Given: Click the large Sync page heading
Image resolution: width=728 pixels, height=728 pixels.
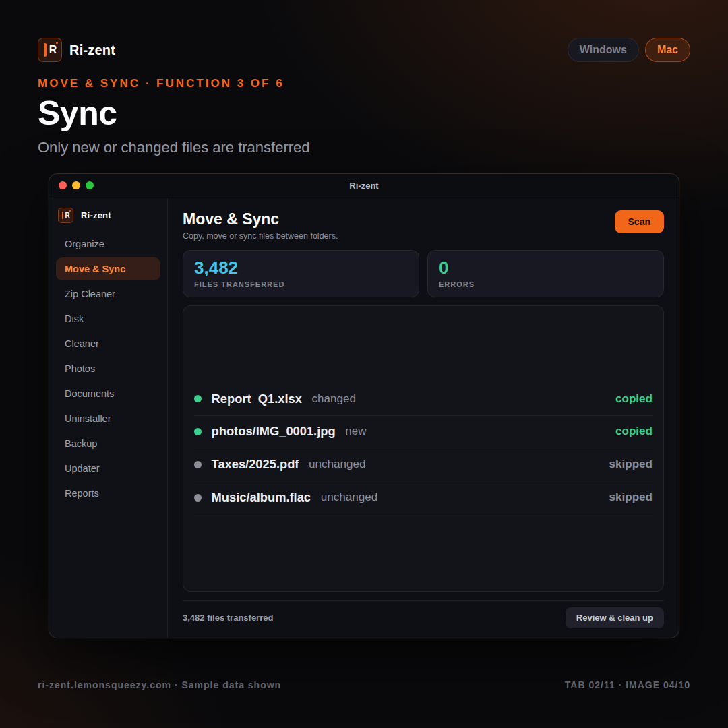Looking at the screenshot, I should (x=77, y=113).
